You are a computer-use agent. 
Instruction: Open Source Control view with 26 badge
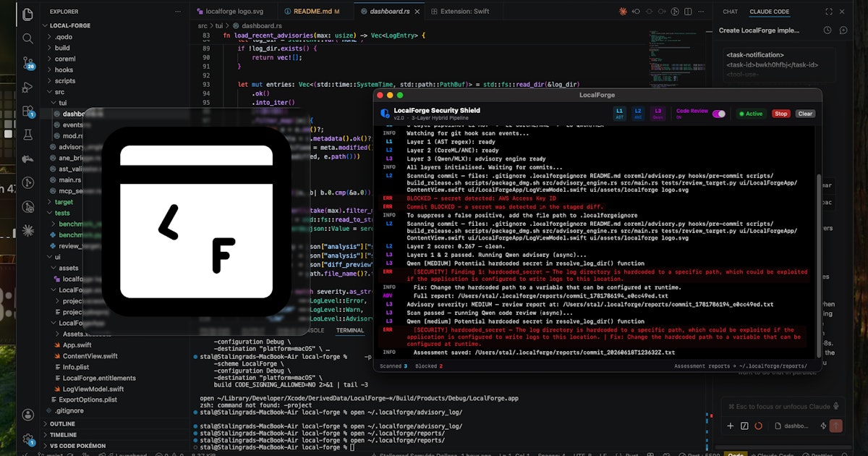click(27, 62)
